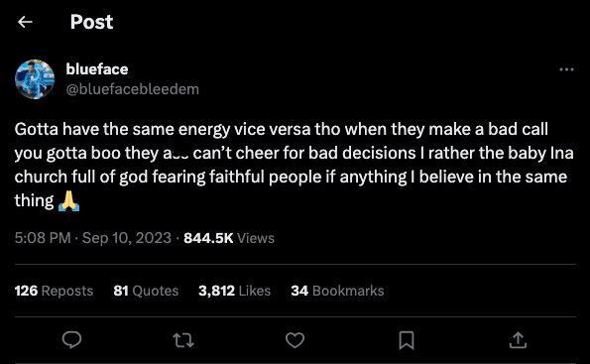The image size is (590, 364).
Task: View the 126 Reposts list
Action: click(x=54, y=291)
